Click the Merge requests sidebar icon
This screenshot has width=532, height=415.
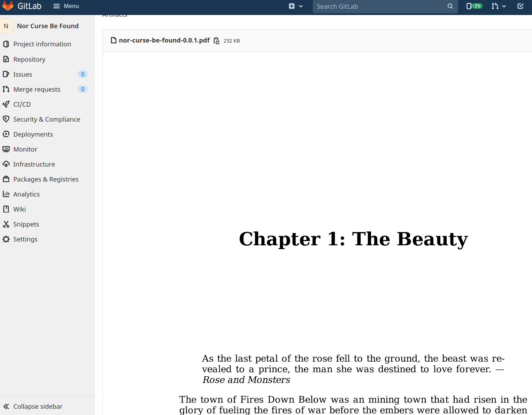point(6,89)
